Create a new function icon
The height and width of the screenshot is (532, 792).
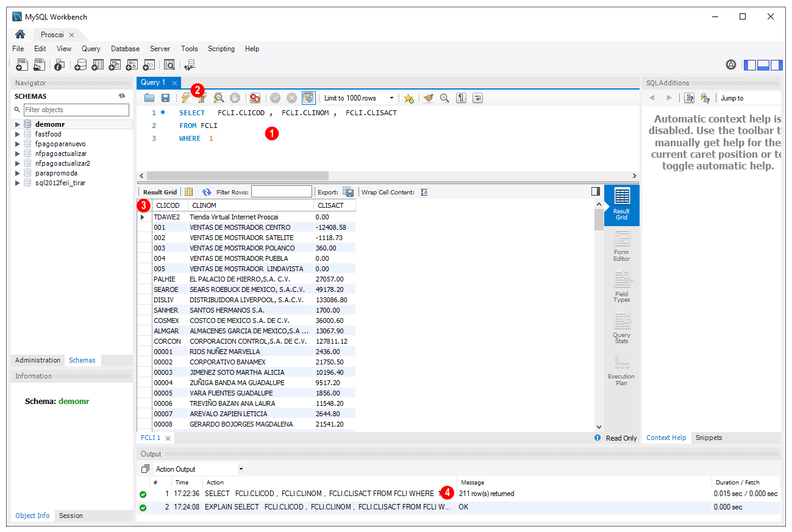tap(149, 65)
